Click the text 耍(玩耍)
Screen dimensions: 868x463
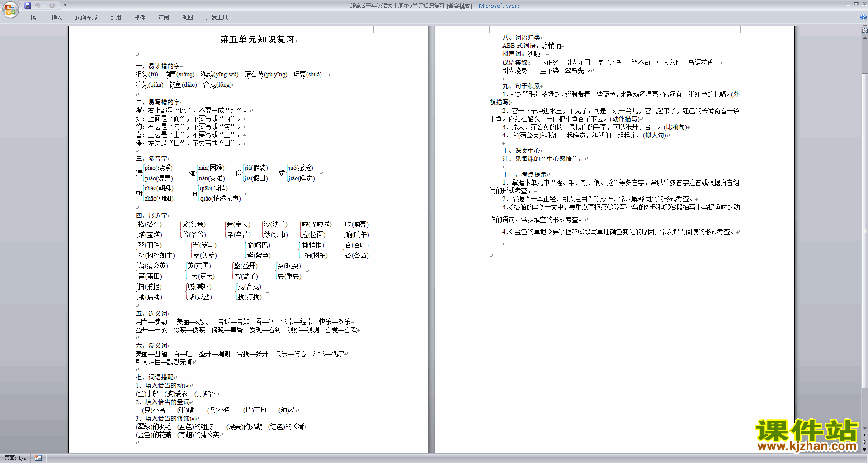point(289,266)
